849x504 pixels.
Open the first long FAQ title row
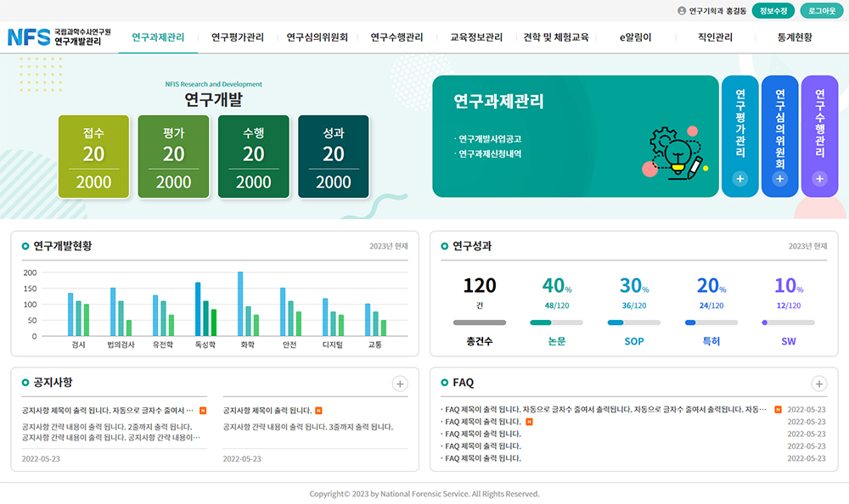pos(605,410)
